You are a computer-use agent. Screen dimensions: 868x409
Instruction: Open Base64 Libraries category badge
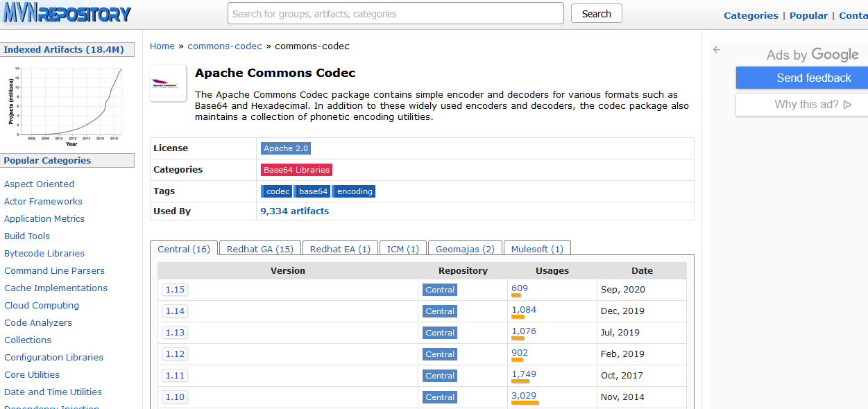click(x=296, y=170)
